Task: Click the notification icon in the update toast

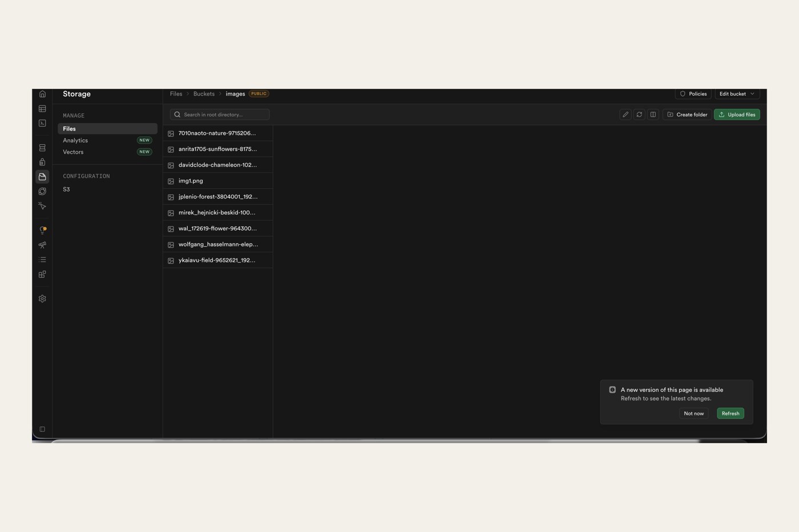Action: (612, 390)
